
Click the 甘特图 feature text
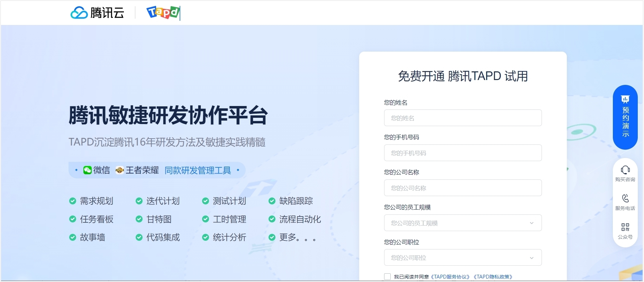[159, 219]
